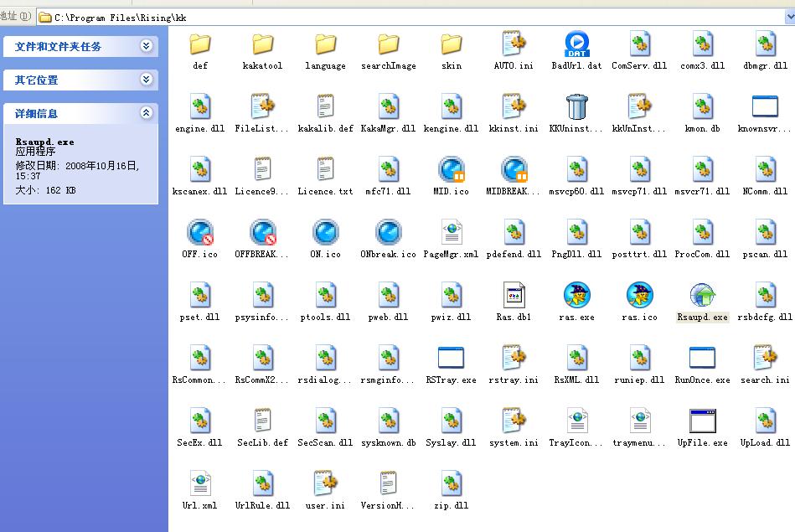This screenshot has height=532, width=795.
Task: Click the UrlRule.dll file name
Action: 263,506
